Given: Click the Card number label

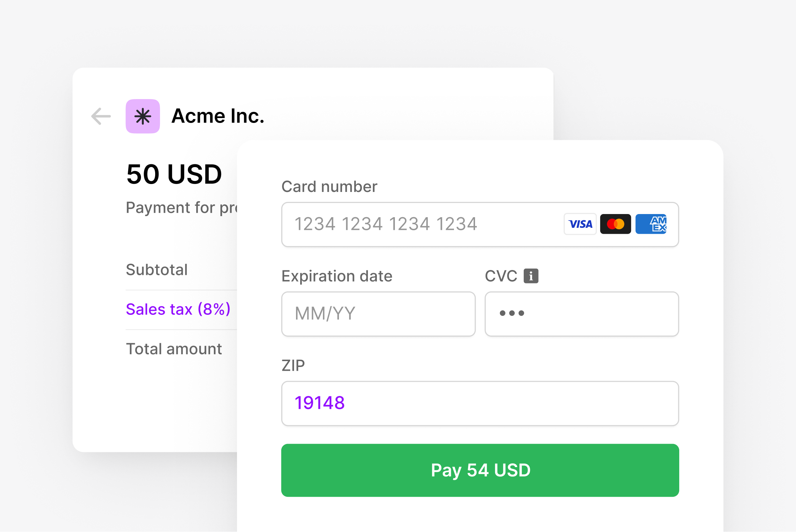Looking at the screenshot, I should tap(329, 186).
